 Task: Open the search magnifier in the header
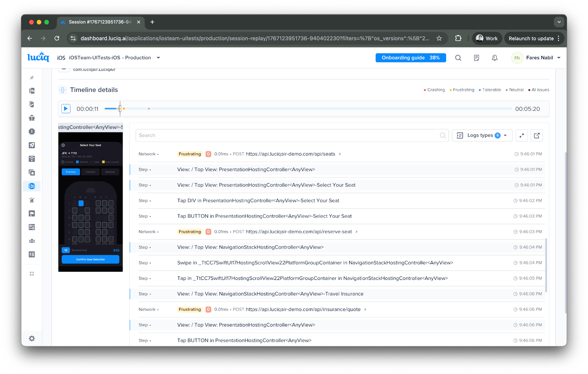point(458,58)
